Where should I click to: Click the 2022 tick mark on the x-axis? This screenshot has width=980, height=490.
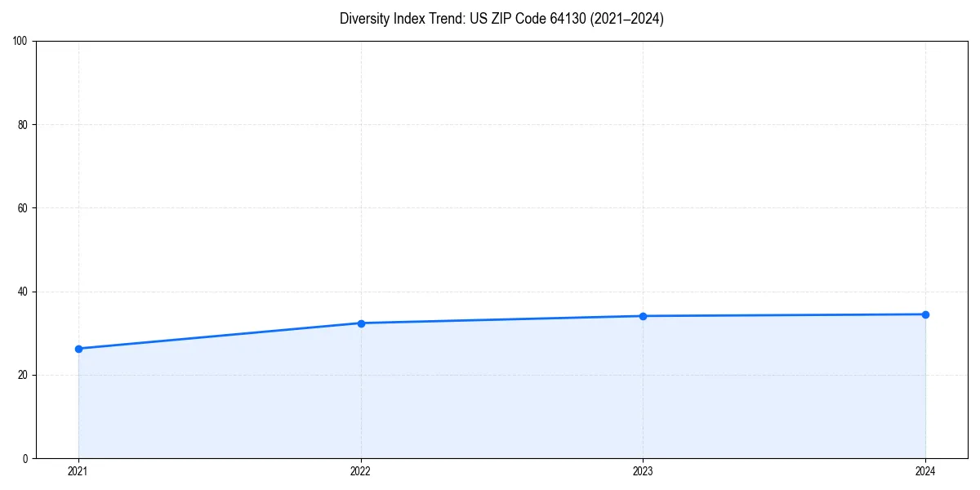tap(361, 459)
